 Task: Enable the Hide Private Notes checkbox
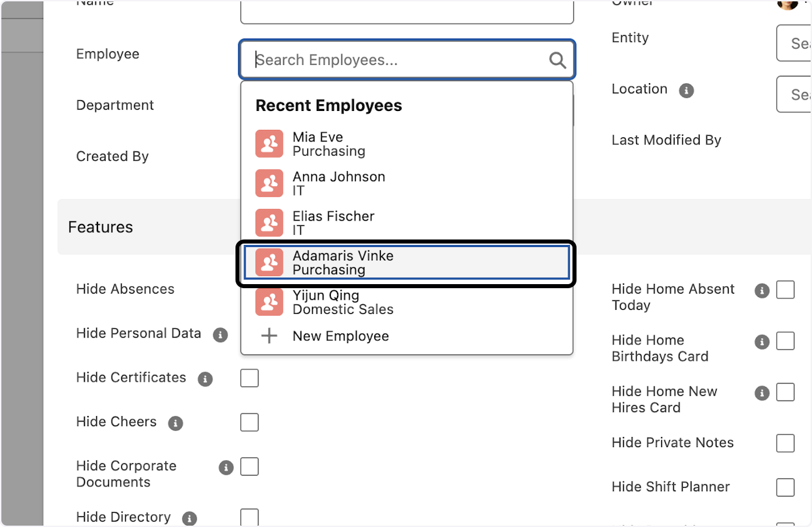(785, 443)
